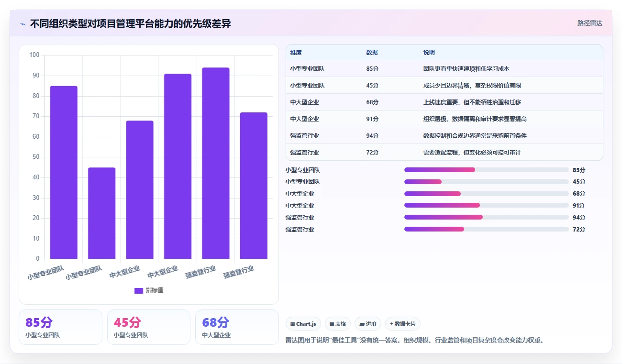Click the 72分 progress bar for 强监管行业
Viewport: 622px width, 364px height.
click(487, 229)
